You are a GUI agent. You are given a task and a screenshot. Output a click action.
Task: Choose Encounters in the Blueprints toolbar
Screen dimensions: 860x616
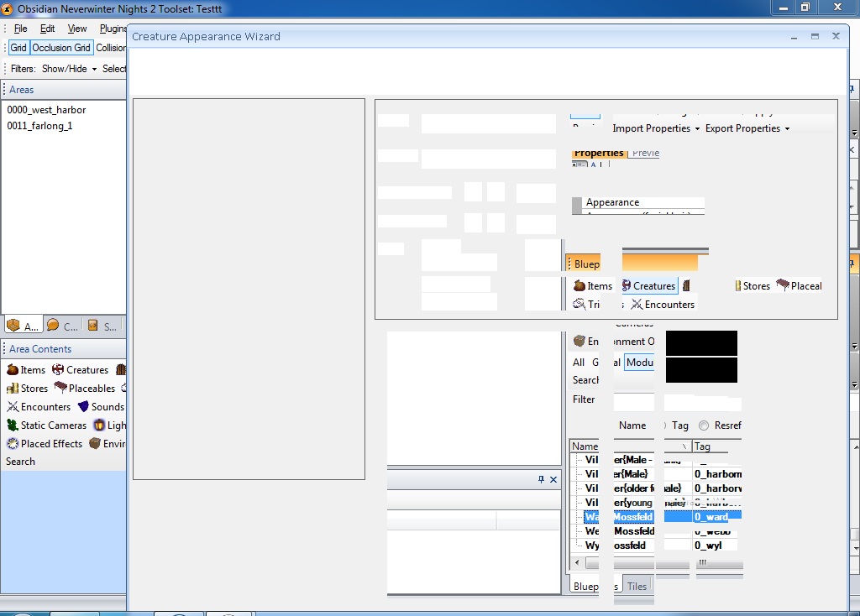tap(663, 304)
